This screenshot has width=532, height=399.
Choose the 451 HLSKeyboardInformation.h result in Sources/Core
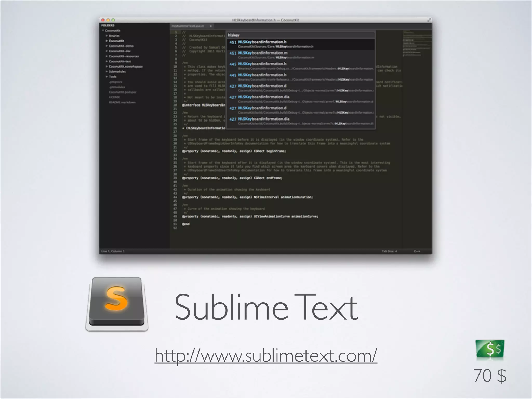[301, 44]
